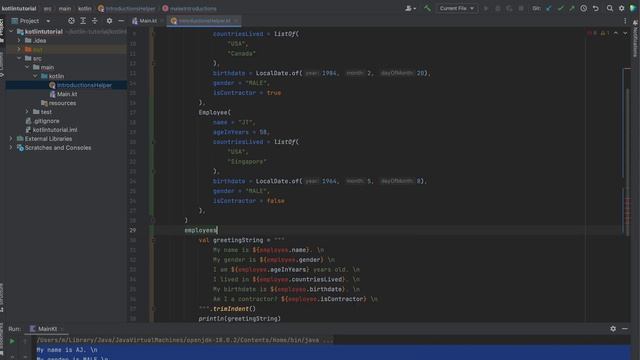Image resolution: width=640 pixels, height=360 pixels.
Task: Click the JetBrains Toolbox icon at top right
Action: point(633,8)
